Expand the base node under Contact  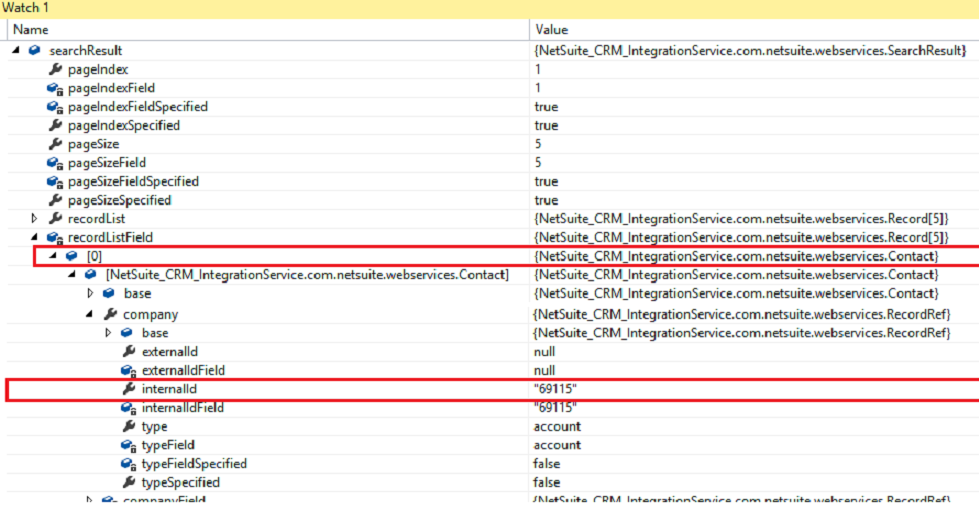[90, 293]
